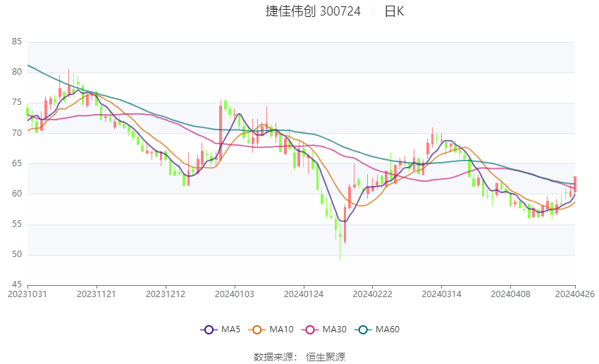Toggle the MA60 legend series

pyautogui.click(x=377, y=330)
